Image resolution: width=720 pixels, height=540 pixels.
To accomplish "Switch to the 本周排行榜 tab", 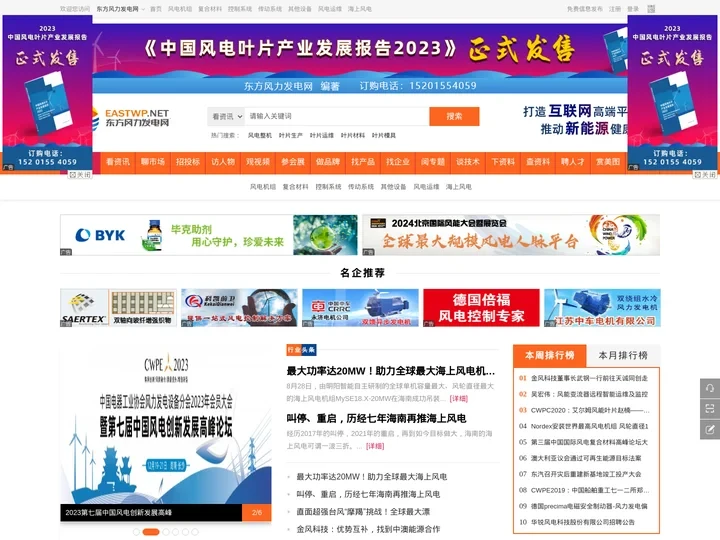I will (550, 355).
